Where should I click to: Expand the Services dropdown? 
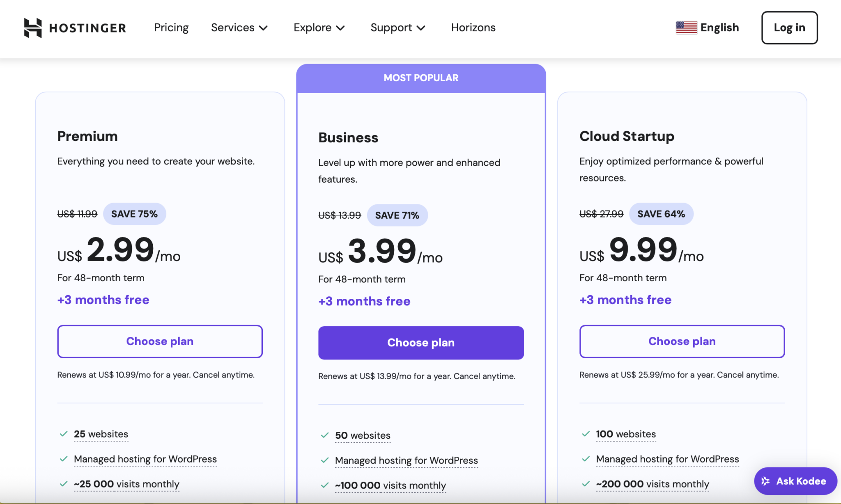(239, 27)
